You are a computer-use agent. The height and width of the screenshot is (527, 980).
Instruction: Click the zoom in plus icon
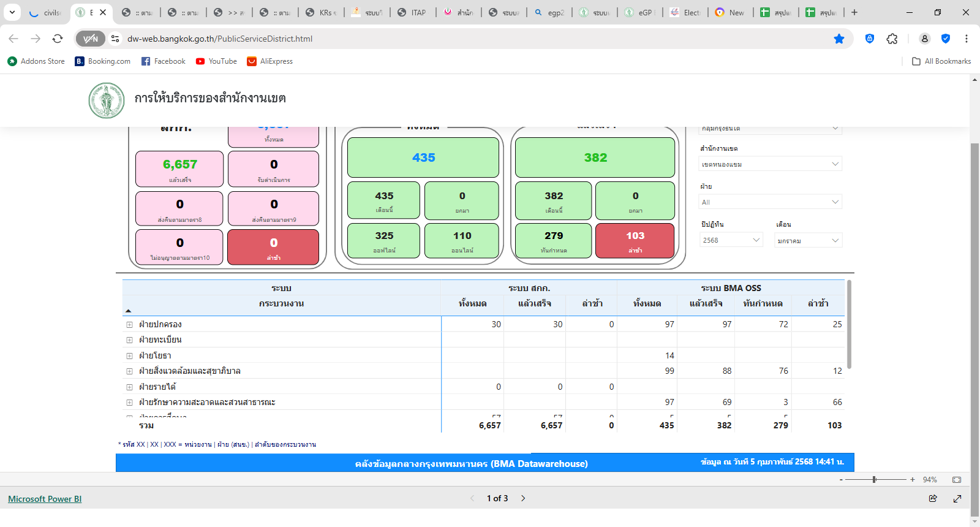pos(913,480)
